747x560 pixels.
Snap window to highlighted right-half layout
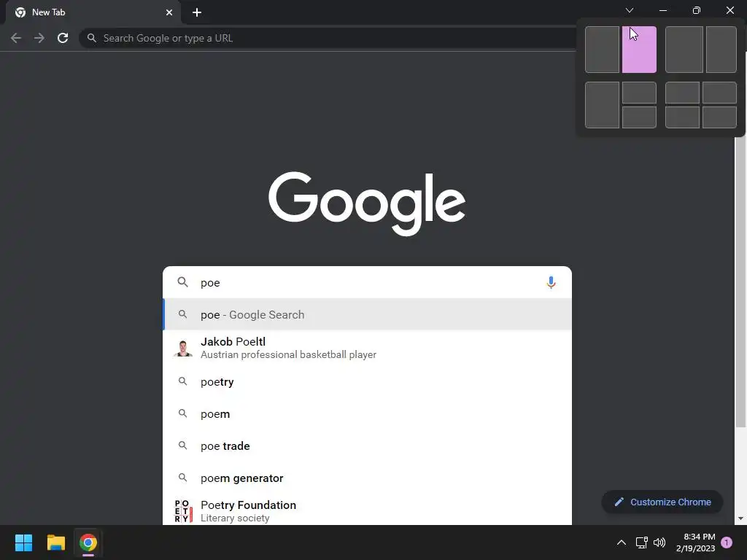tap(639, 50)
